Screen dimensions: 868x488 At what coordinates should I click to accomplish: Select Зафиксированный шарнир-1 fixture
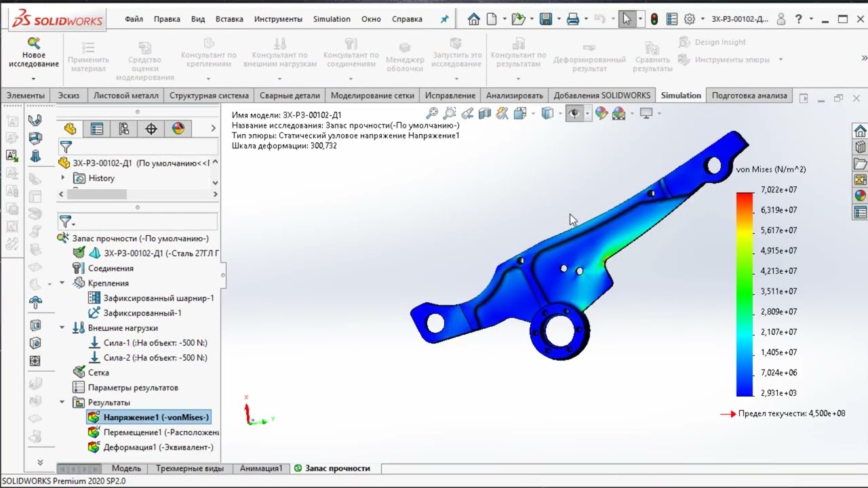coord(151,298)
